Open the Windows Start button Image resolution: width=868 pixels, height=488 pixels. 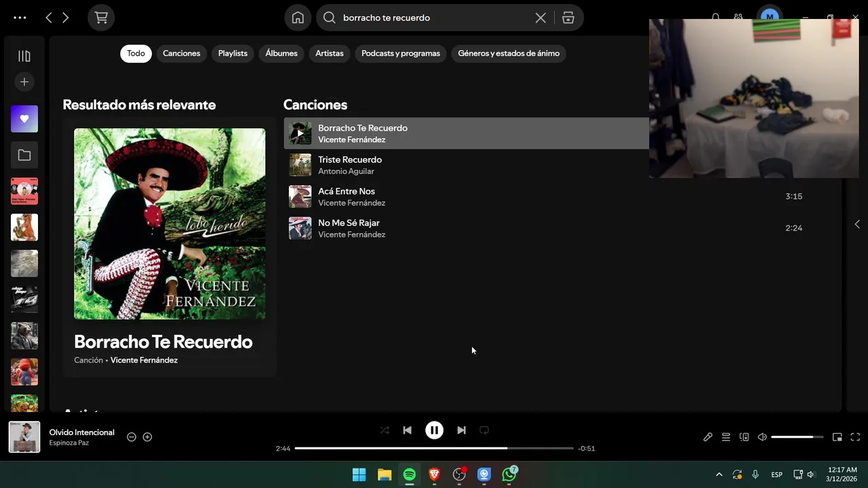359,475
